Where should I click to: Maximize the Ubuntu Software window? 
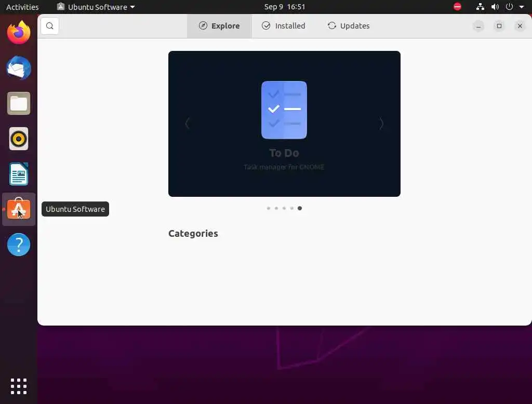[499, 26]
